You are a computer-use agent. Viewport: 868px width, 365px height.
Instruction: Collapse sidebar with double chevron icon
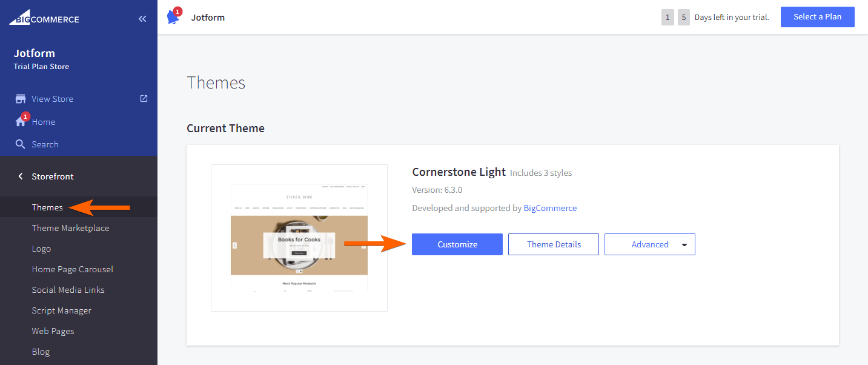point(142,19)
